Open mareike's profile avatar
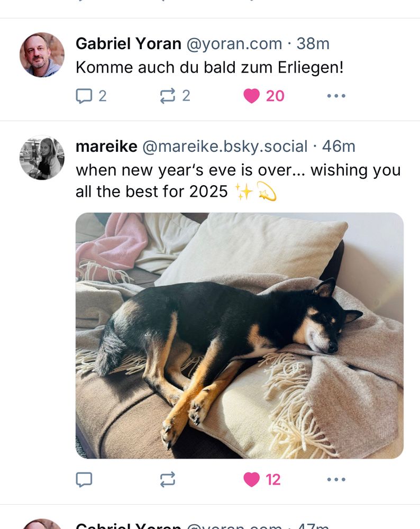This screenshot has height=529, width=420. click(x=42, y=157)
